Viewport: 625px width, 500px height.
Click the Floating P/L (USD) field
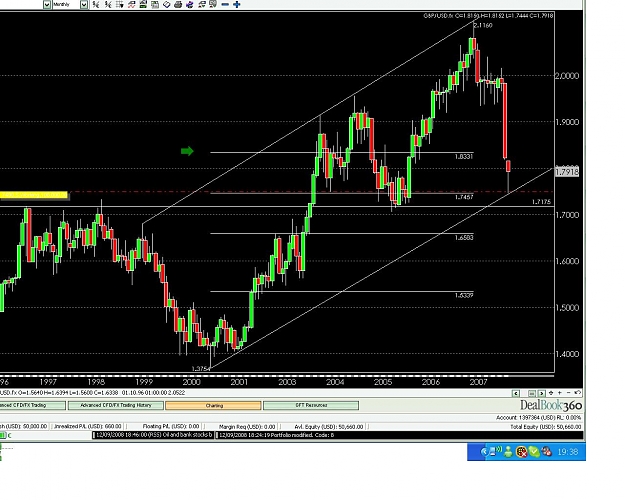tap(171, 426)
